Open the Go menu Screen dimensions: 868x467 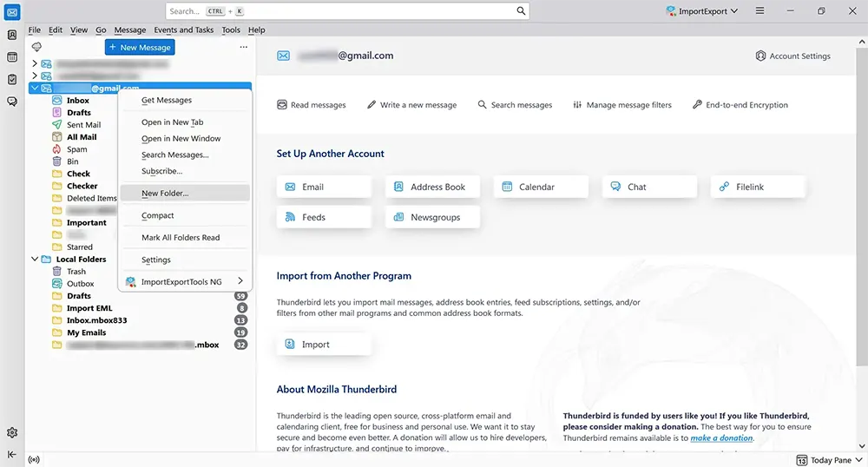tap(101, 30)
